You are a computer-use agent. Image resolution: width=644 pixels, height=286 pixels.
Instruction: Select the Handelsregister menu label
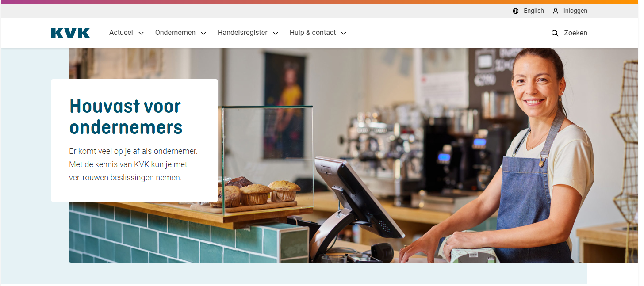coord(242,33)
